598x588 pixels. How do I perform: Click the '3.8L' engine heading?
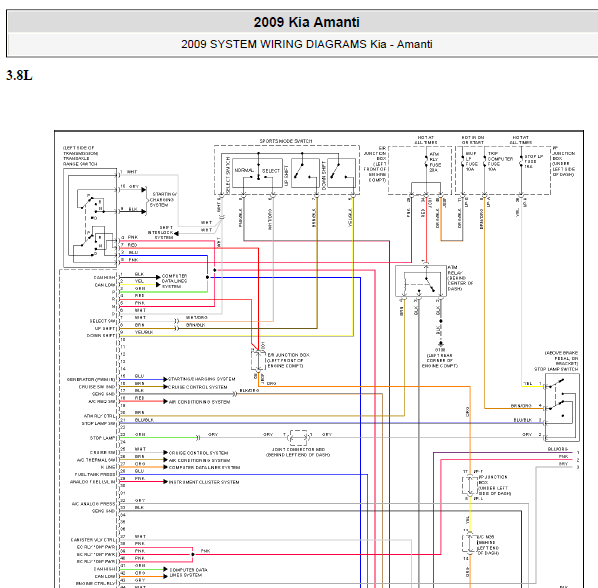[19, 76]
